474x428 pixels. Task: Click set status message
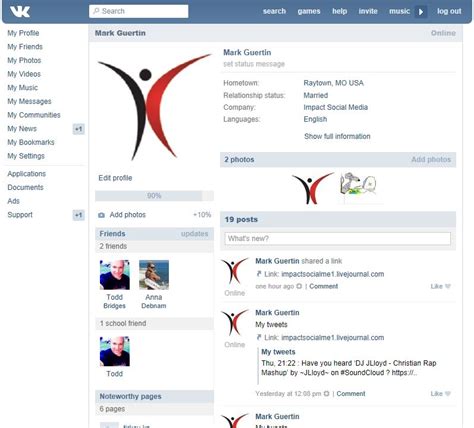click(x=254, y=64)
